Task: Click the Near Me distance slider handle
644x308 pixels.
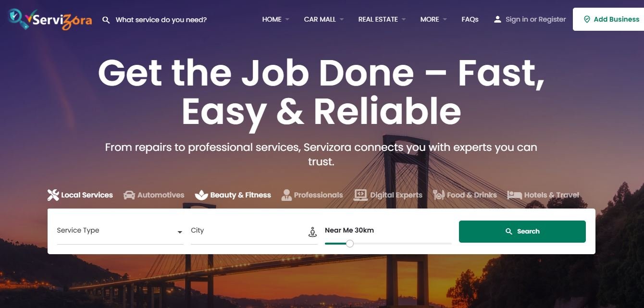Action: coord(350,244)
